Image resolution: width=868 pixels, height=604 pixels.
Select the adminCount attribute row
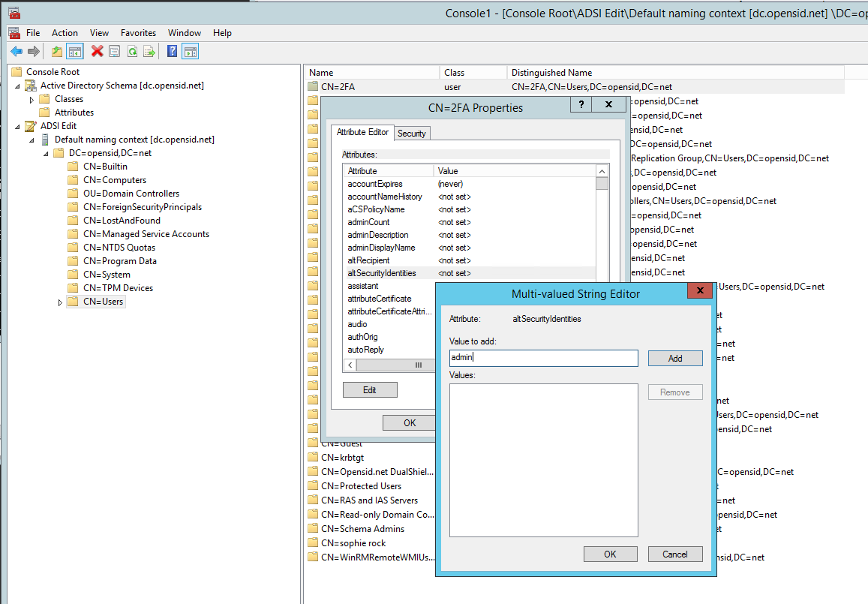coord(368,222)
